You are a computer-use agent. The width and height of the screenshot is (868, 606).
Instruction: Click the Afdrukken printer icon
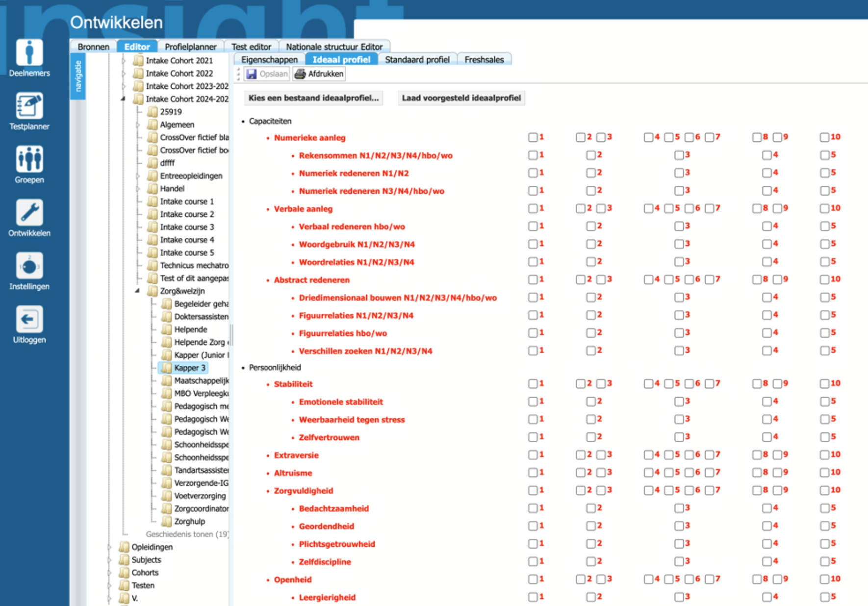pyautogui.click(x=300, y=74)
